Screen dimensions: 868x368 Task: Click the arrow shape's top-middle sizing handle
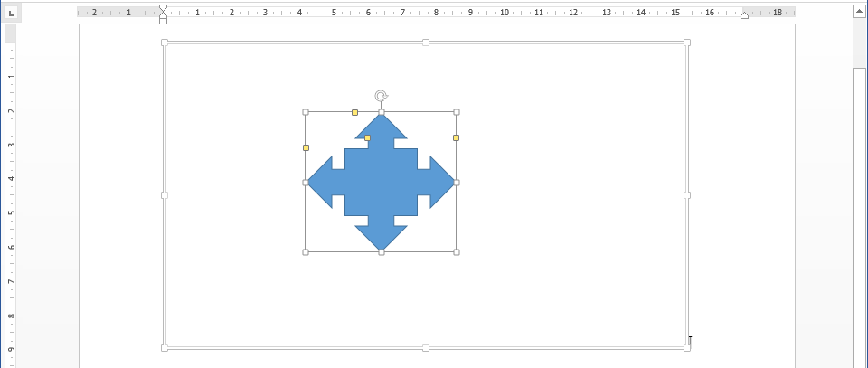point(382,112)
